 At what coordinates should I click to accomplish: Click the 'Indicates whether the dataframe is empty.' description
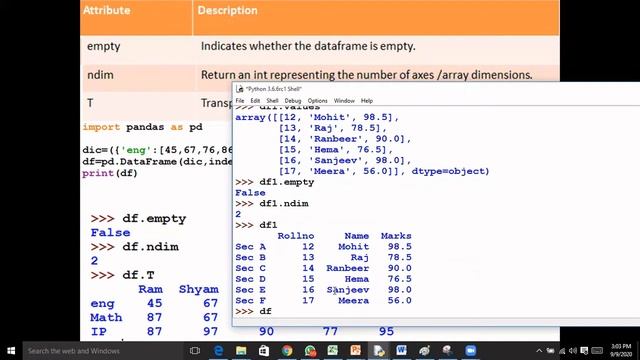(308, 47)
